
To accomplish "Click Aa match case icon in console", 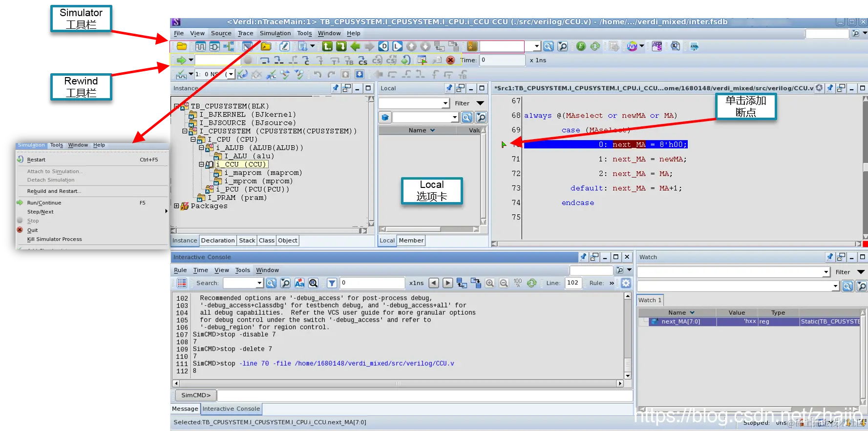I will point(299,283).
